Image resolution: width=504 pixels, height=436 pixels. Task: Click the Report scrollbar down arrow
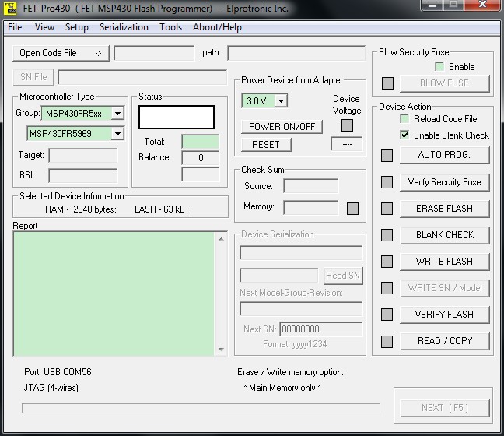221,349
